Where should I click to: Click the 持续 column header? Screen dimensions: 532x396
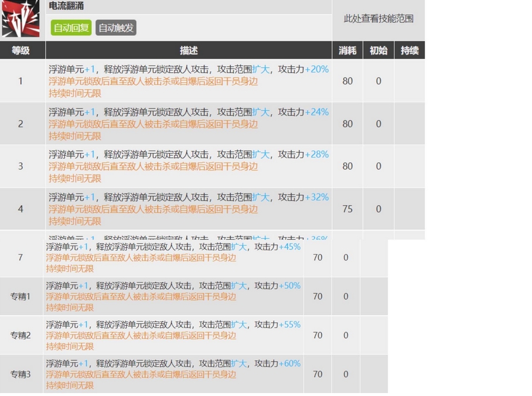tap(410, 50)
